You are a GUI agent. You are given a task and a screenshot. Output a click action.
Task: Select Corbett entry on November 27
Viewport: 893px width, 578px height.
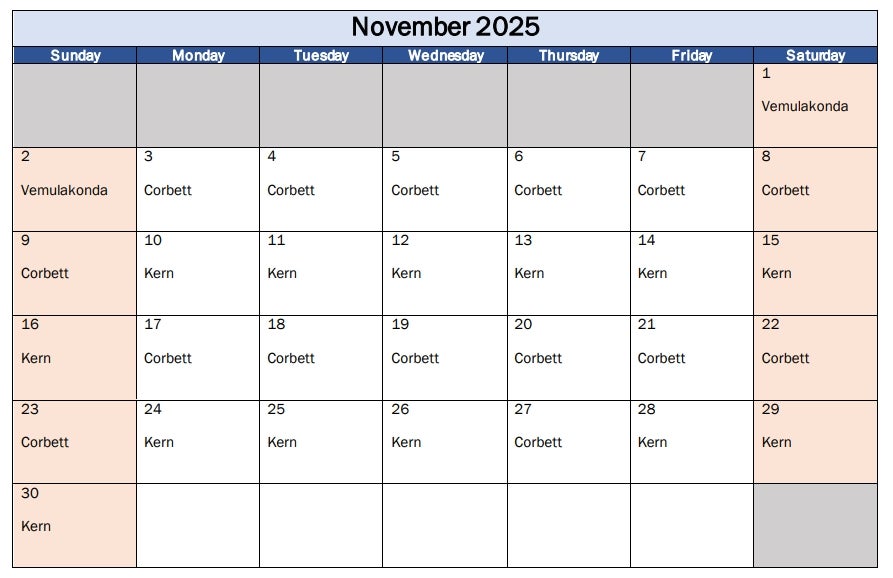coord(538,442)
